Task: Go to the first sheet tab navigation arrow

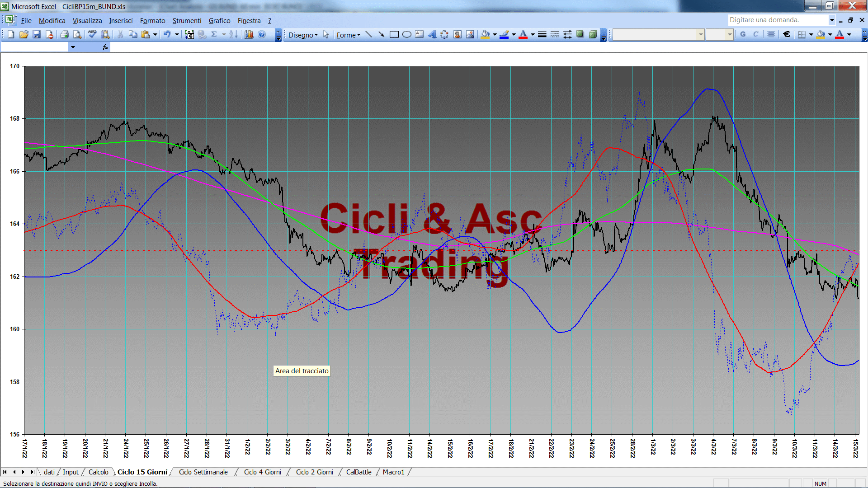Action: pos(5,472)
